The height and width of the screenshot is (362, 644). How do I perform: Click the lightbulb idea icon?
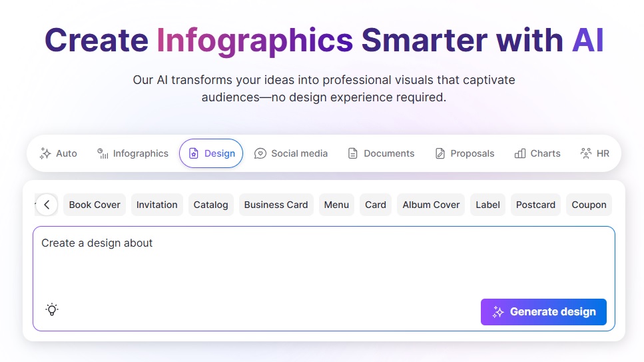[x=52, y=309]
